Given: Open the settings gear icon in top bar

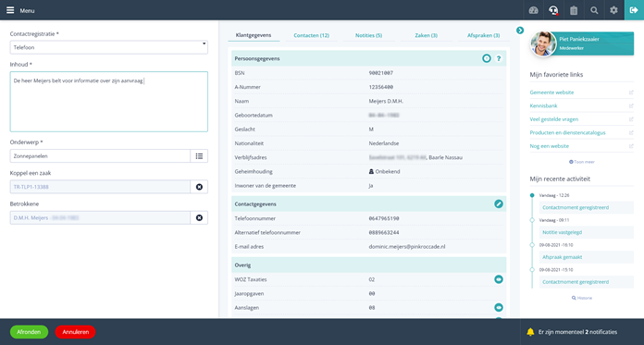Looking at the screenshot, I should tap(613, 10).
